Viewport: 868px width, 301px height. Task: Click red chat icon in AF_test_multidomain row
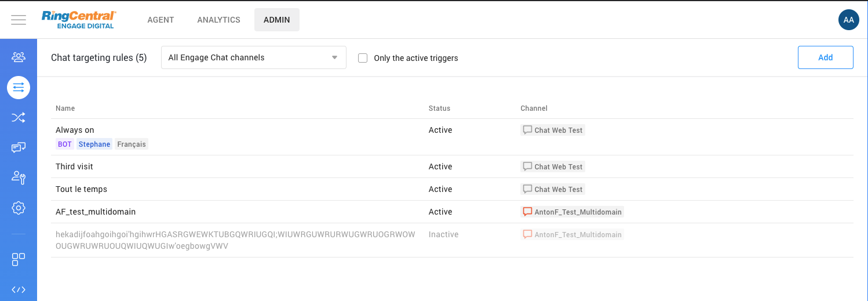527,212
